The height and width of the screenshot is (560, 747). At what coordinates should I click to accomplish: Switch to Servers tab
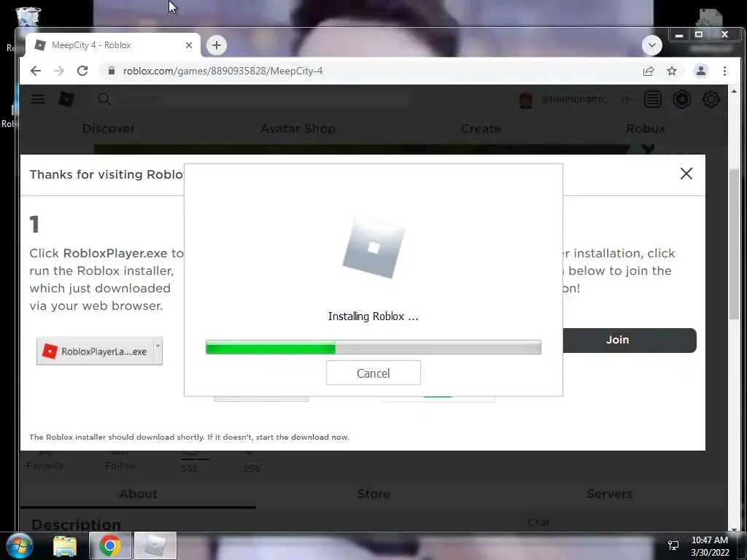coord(609,494)
